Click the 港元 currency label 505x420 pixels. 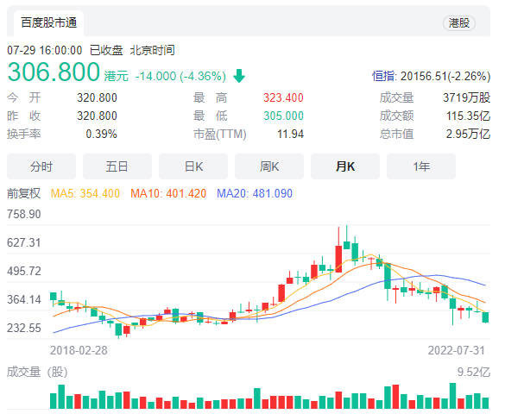(117, 76)
